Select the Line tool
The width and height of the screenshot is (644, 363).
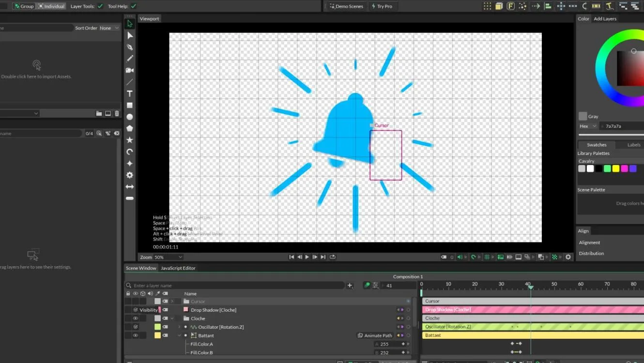pos(130,82)
